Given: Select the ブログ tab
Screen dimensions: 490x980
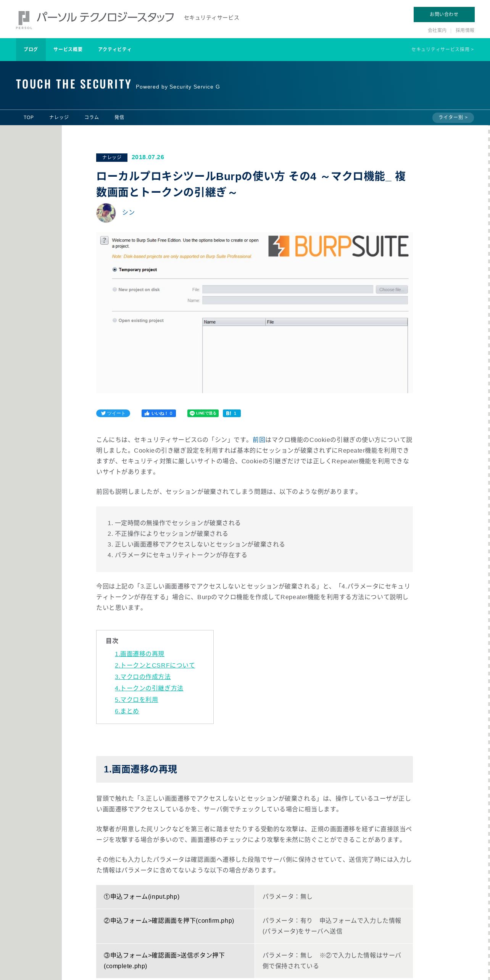Looking at the screenshot, I should point(31,50).
